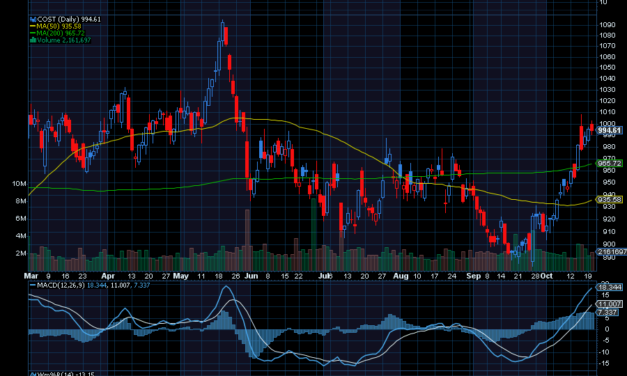Click the Oct label on date axis
This screenshot has height=376, width=627.
coord(547,276)
